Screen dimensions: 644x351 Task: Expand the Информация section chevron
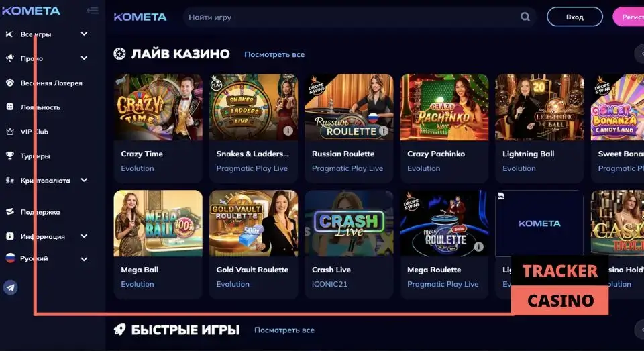coord(84,236)
